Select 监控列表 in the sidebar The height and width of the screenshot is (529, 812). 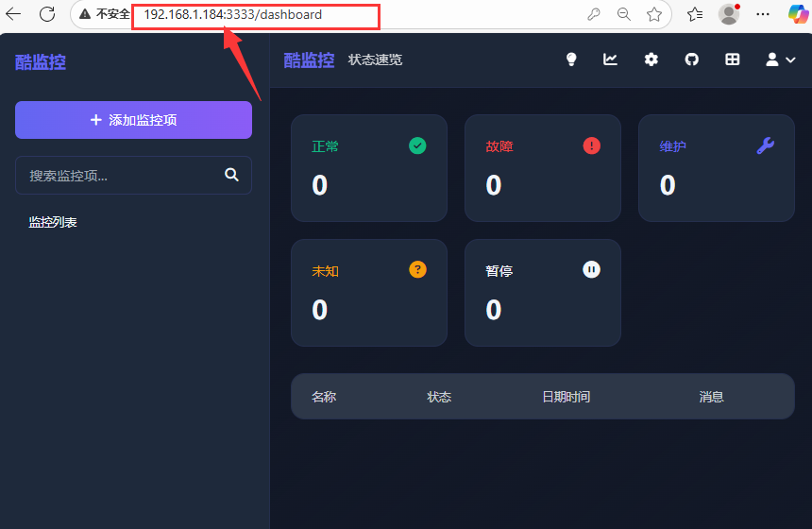(53, 222)
